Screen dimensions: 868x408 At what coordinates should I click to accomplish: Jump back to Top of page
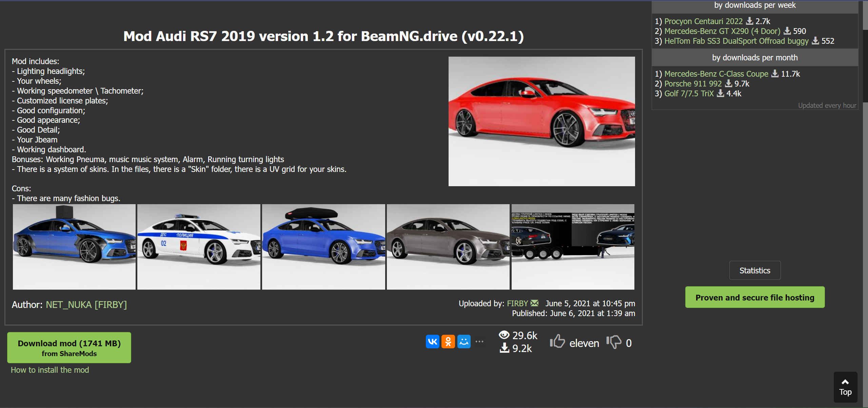pos(845,387)
